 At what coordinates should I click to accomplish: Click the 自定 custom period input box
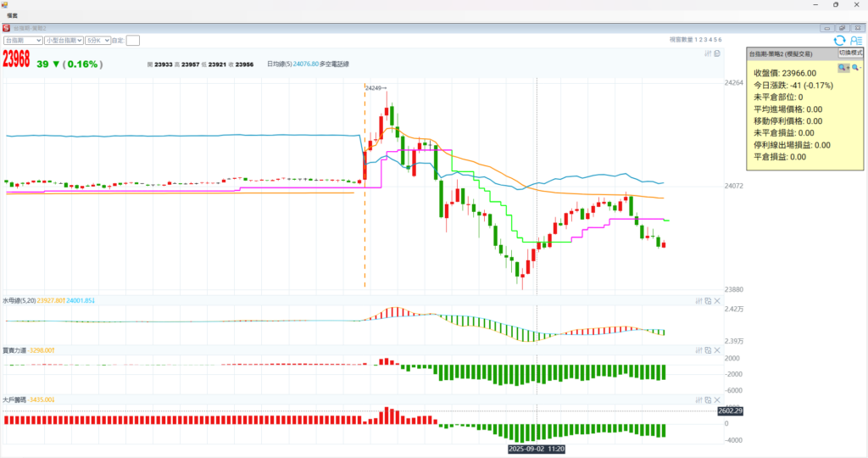(x=133, y=40)
